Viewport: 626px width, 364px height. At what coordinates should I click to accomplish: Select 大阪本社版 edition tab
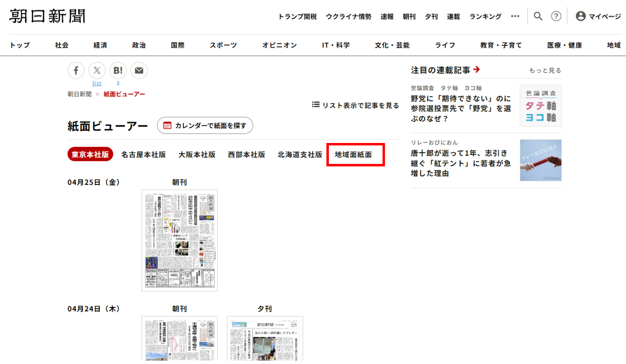click(197, 155)
